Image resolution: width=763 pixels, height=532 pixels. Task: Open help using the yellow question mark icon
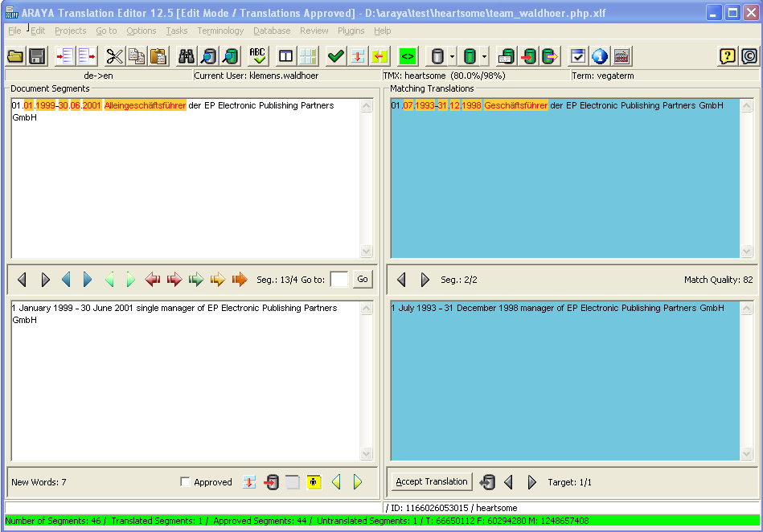pyautogui.click(x=727, y=56)
